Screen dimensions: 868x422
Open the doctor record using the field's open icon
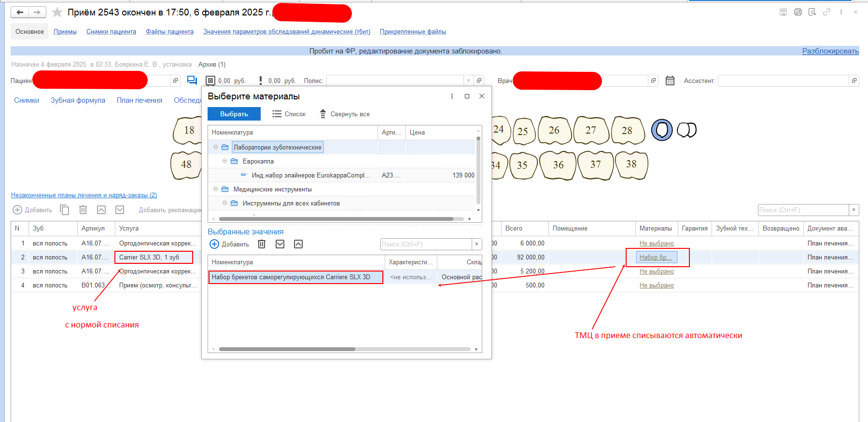coord(653,81)
